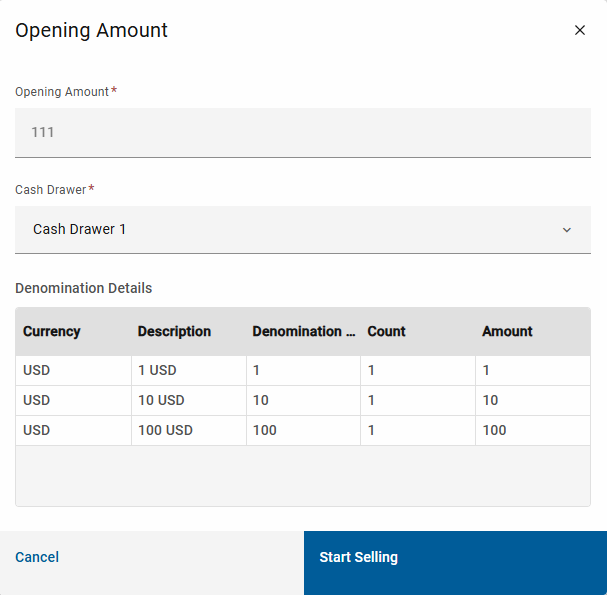
Task: Open the Cash Drawer dropdown
Action: click(x=302, y=229)
